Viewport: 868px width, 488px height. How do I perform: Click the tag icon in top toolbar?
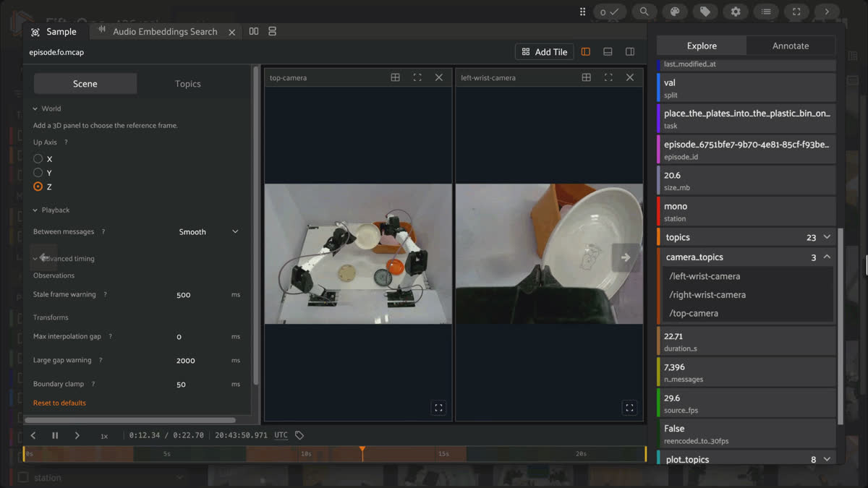(705, 12)
